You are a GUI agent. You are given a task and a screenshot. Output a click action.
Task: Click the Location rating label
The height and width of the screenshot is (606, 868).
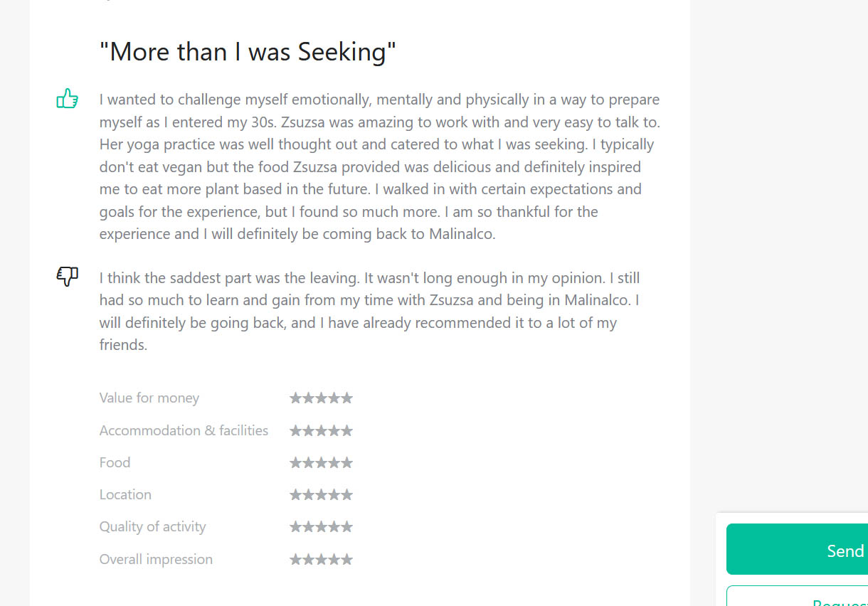click(x=125, y=494)
